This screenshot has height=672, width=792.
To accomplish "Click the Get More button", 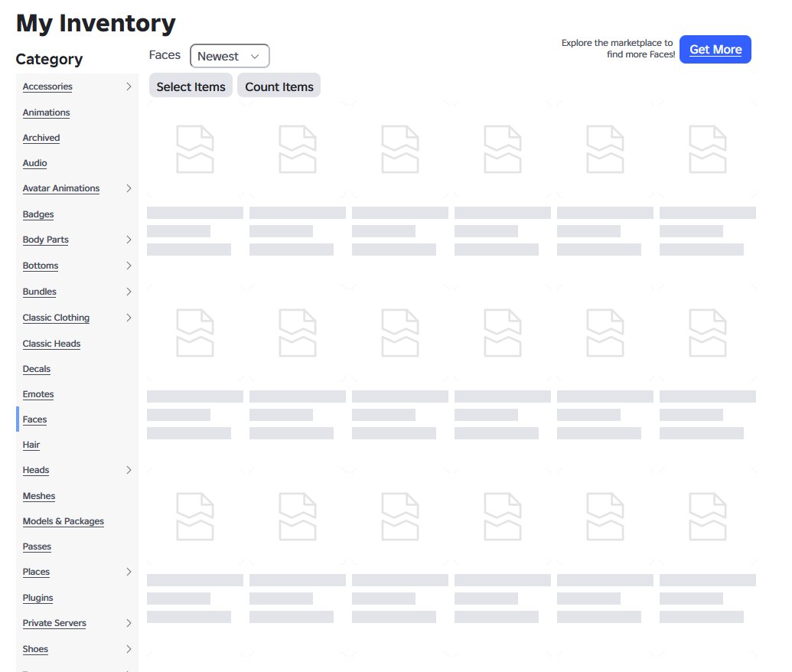I will tap(715, 50).
